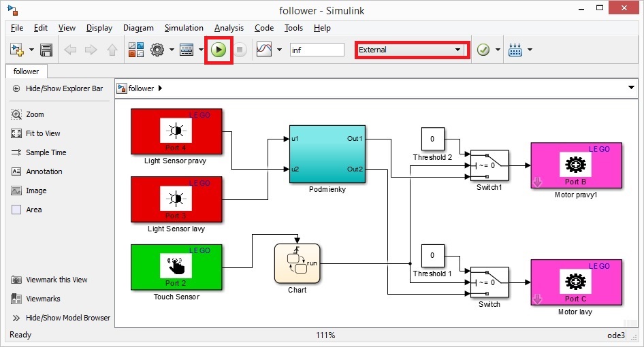The image size is (644, 347).
Task: Click Viewmark this View
Action: pyautogui.click(x=49, y=280)
